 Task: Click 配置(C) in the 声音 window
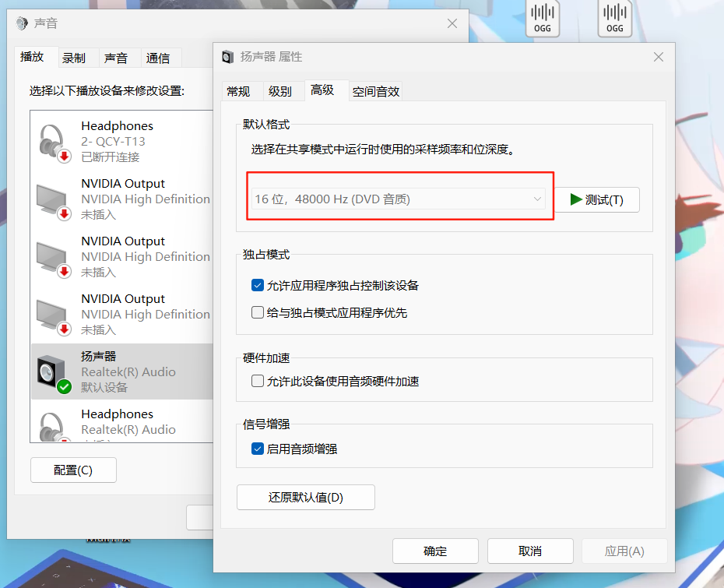pos(73,470)
